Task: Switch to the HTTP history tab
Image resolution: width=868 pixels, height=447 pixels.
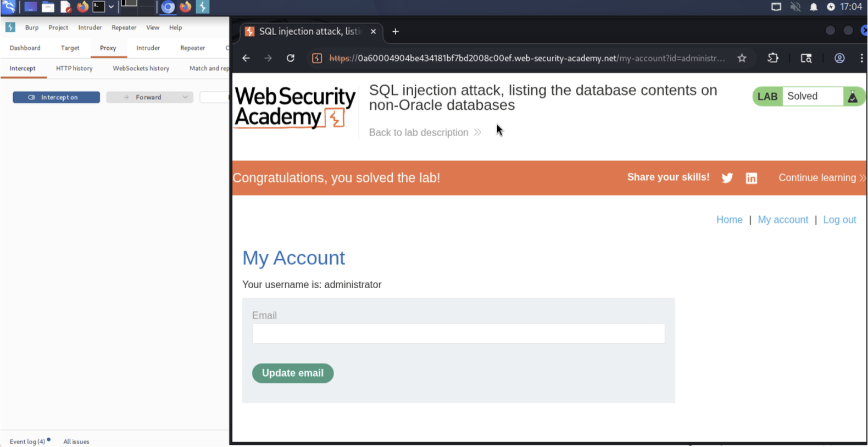Action: pyautogui.click(x=74, y=69)
